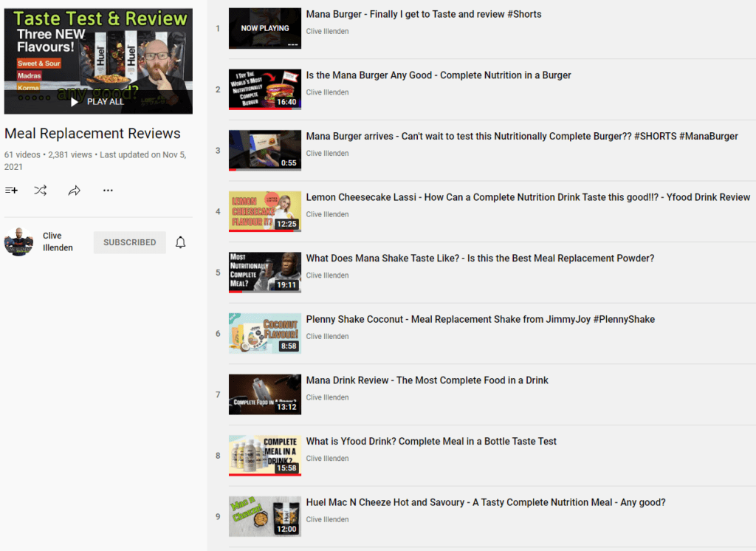Click the notification bell for Clive Illenden
The width and height of the screenshot is (756, 551).
(x=180, y=242)
